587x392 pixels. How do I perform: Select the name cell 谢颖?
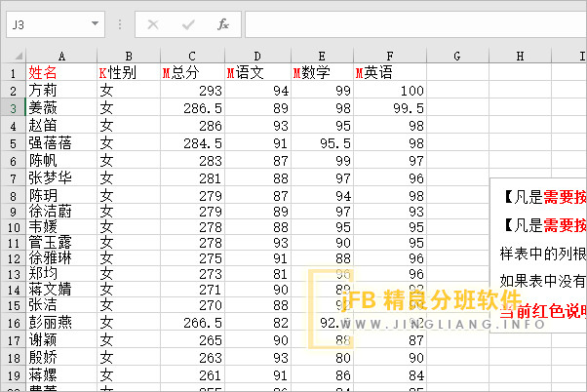pyautogui.click(x=61, y=340)
